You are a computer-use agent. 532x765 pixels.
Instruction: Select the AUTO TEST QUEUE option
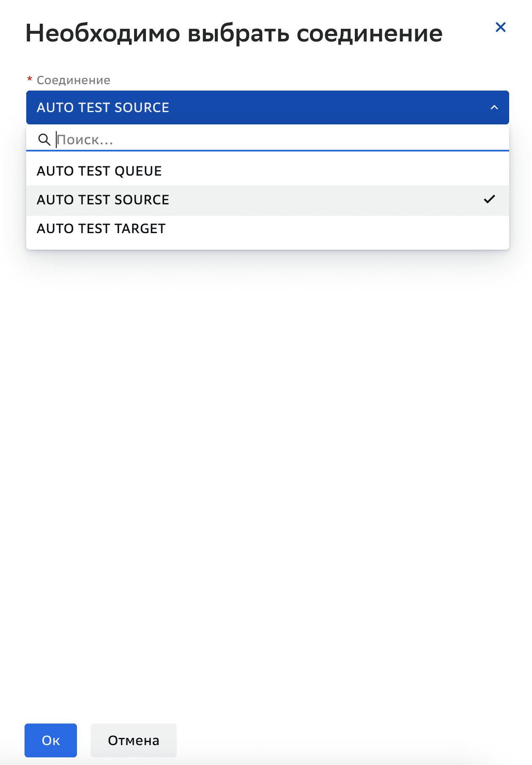(99, 171)
